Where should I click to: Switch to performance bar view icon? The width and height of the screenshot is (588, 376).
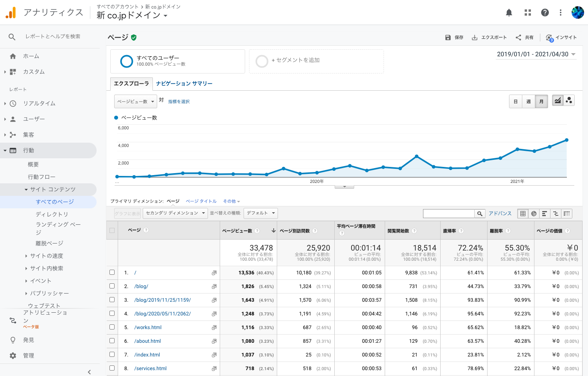pos(545,213)
